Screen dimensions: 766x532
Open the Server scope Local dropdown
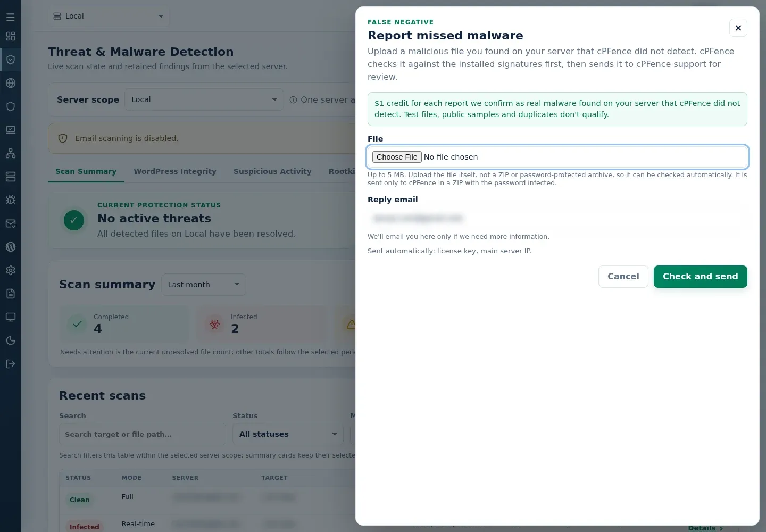click(x=204, y=99)
